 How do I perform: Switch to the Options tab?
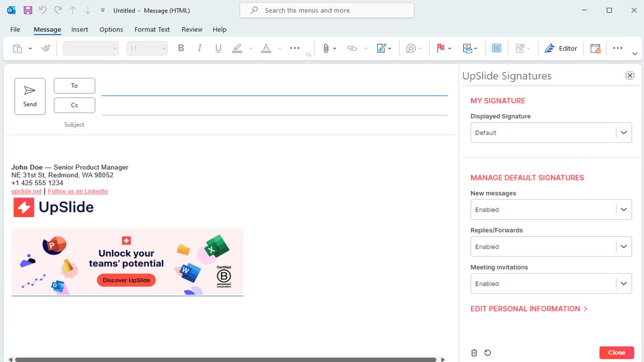(111, 29)
